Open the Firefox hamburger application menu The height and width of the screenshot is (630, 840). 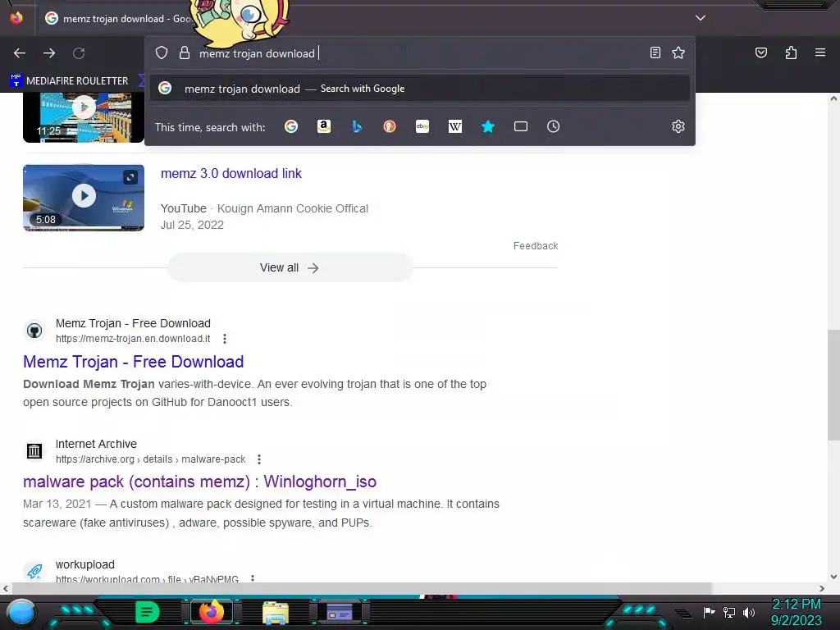[x=820, y=52]
